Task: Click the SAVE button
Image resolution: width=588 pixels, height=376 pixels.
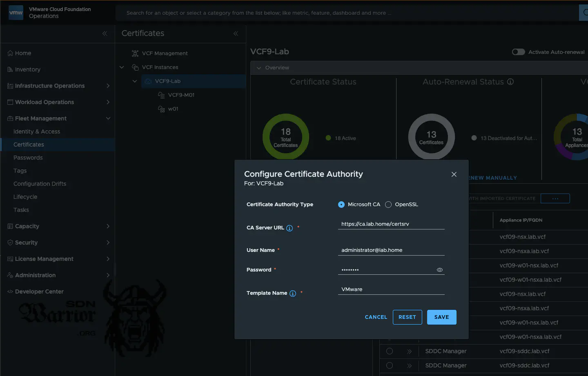Action: tap(442, 317)
